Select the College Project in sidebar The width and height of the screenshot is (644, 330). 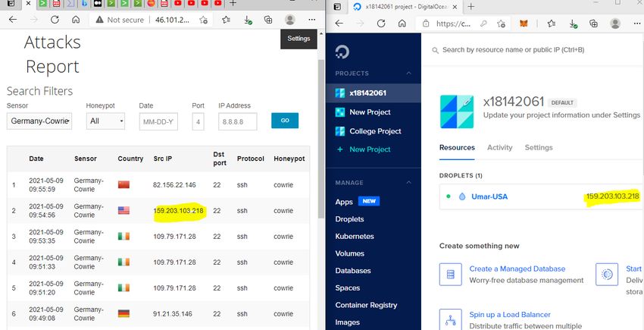pos(374,131)
